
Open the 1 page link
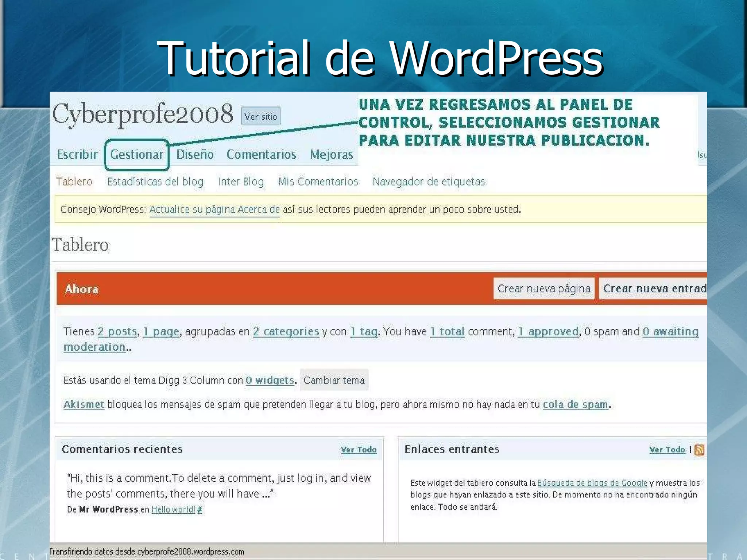(x=161, y=331)
